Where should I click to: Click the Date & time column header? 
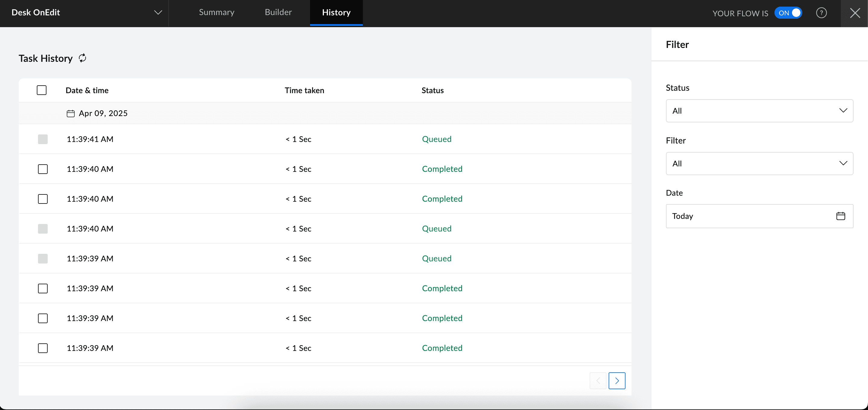pyautogui.click(x=87, y=90)
